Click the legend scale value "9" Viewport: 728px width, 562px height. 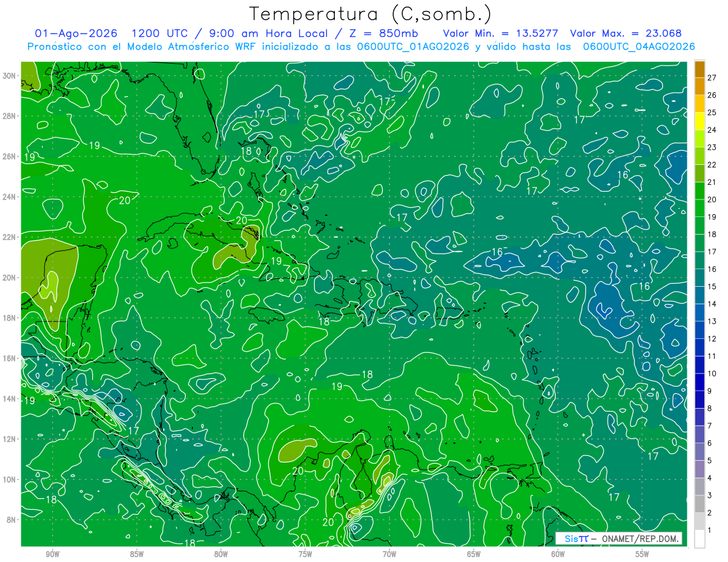[710, 391]
